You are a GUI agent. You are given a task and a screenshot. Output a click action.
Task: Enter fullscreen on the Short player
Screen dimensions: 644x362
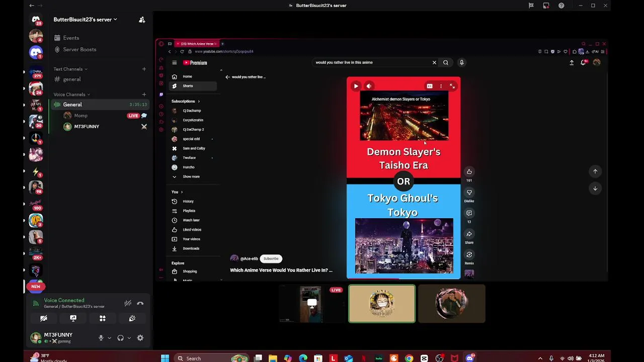(452, 86)
